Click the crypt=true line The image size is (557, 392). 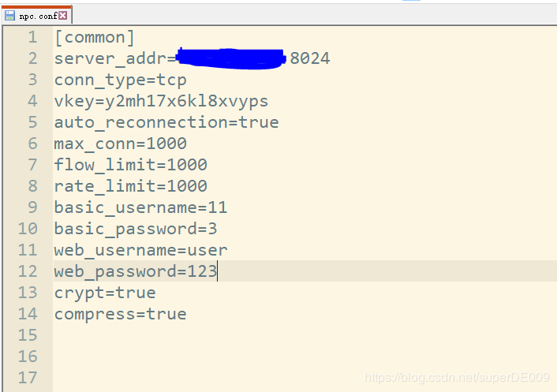[x=105, y=293]
